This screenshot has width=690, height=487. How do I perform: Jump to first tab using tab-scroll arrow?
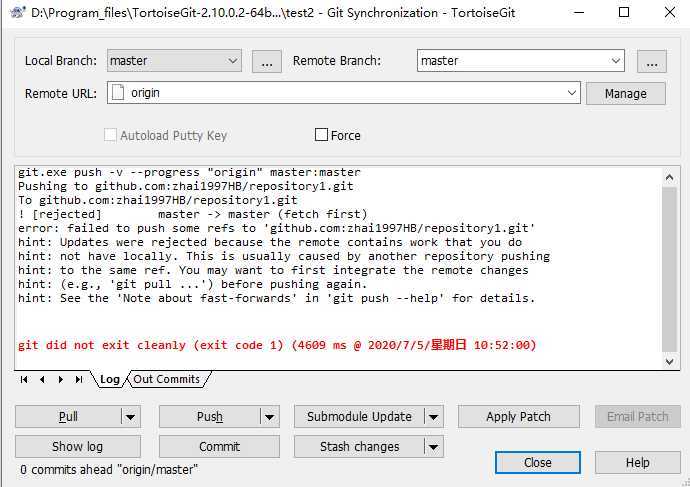click(x=24, y=379)
